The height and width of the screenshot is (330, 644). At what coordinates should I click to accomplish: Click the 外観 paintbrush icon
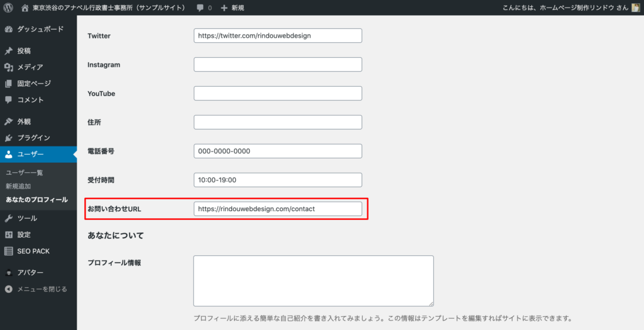[9, 121]
